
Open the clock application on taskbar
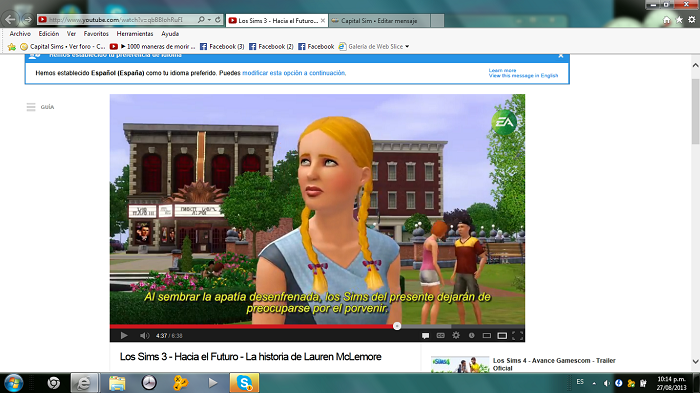(149, 383)
